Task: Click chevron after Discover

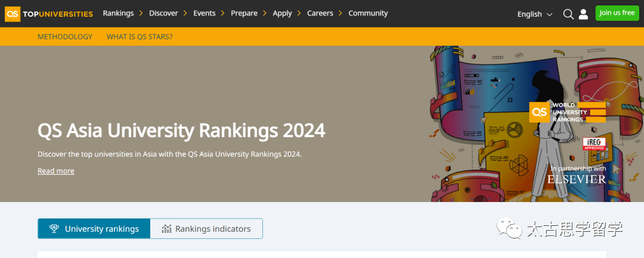Action: click(x=185, y=13)
